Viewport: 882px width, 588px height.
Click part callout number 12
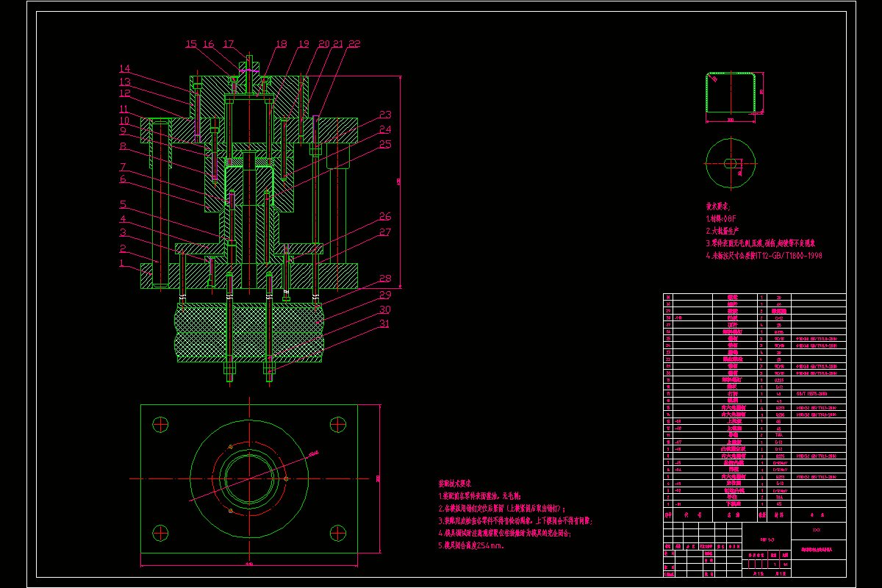(x=124, y=93)
